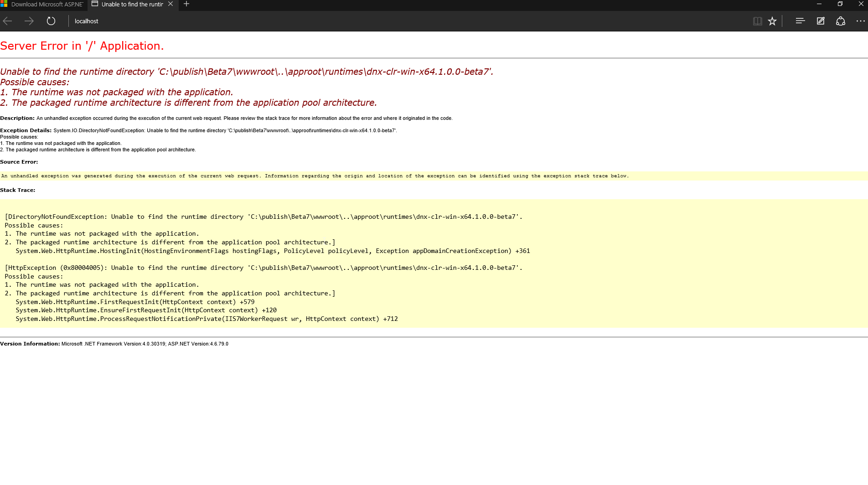Viewport: 868px width, 485px height.
Task: Click the Windows favicon on the ASP.NET tab
Action: [5, 5]
